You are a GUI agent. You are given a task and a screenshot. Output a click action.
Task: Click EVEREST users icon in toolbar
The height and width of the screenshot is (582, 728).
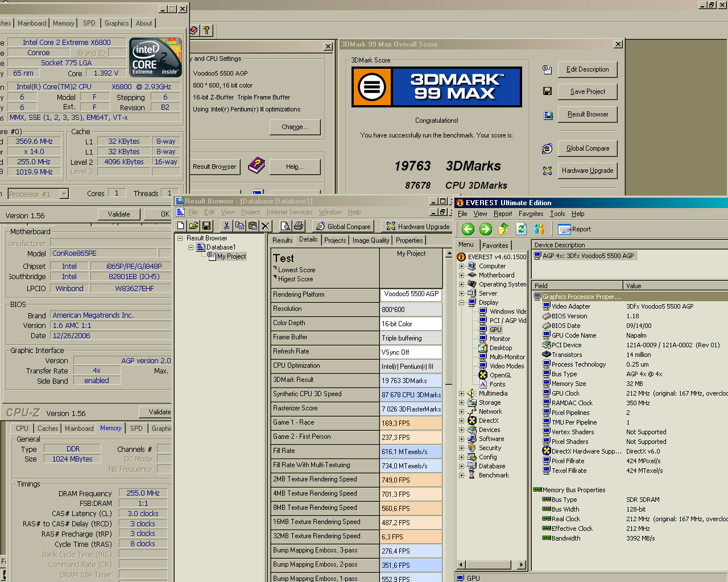[x=539, y=229]
